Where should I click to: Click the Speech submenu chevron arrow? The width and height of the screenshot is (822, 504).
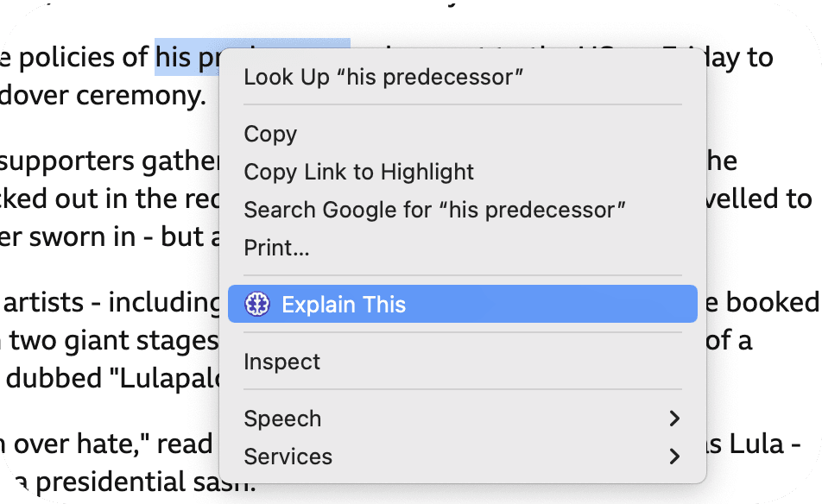675,418
